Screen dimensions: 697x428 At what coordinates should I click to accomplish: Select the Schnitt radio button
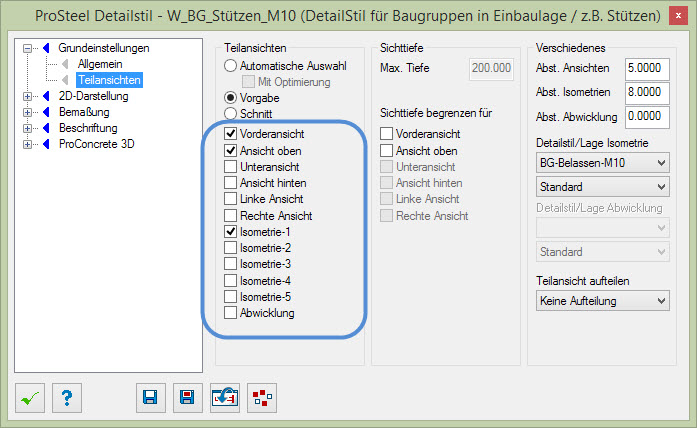pos(230,114)
